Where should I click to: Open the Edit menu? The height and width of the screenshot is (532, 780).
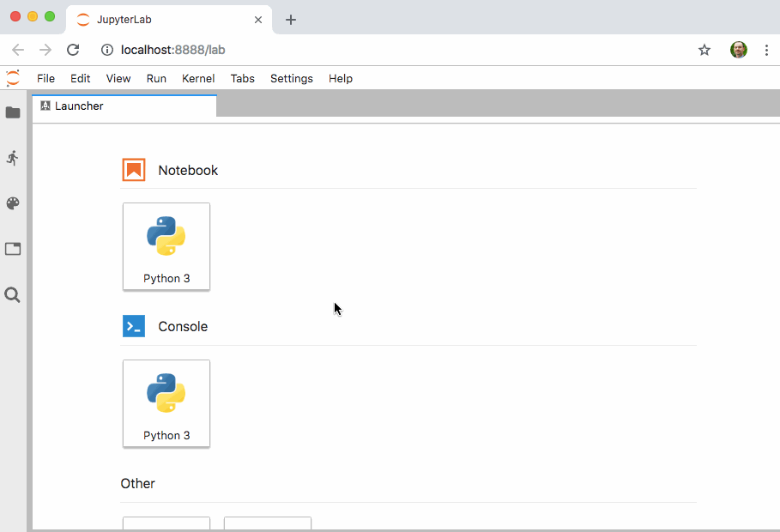click(80, 79)
